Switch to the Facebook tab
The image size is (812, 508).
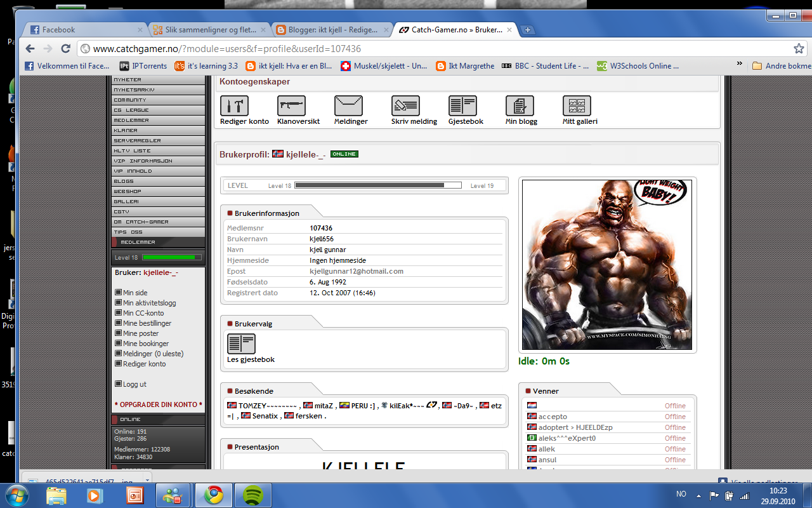click(86, 30)
